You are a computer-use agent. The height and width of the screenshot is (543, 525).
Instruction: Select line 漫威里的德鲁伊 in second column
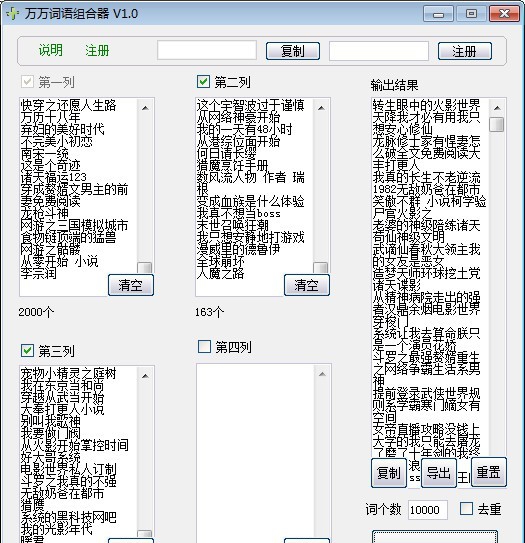238,249
